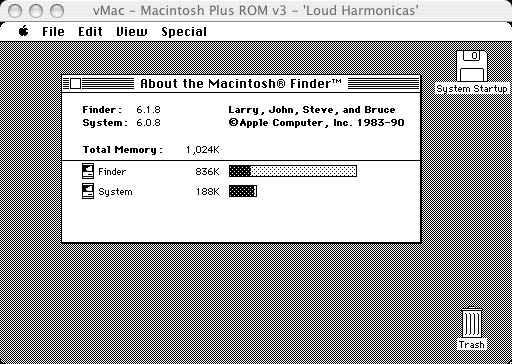Click the 'System Startup' disk label

click(472, 89)
